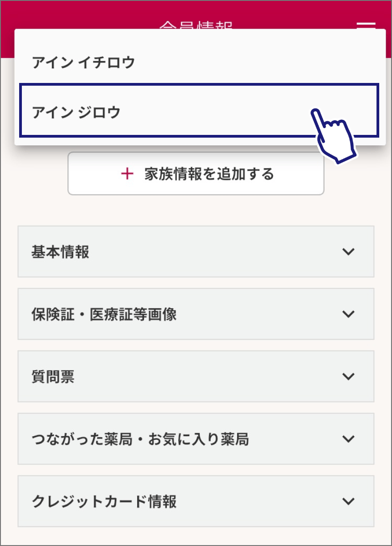Open the クレジットカード情報 accordion
Screen dimensions: 392x546
[x=196, y=501]
